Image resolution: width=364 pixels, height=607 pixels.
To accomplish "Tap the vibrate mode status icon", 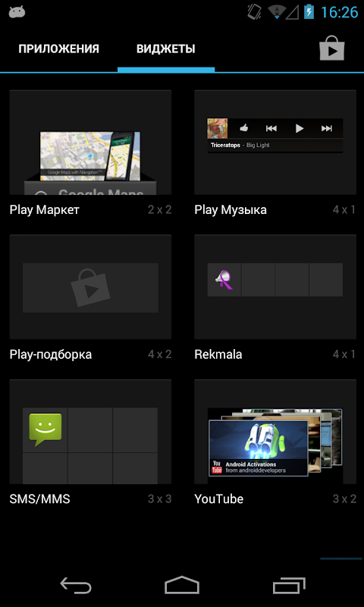I will pyautogui.click(x=255, y=11).
